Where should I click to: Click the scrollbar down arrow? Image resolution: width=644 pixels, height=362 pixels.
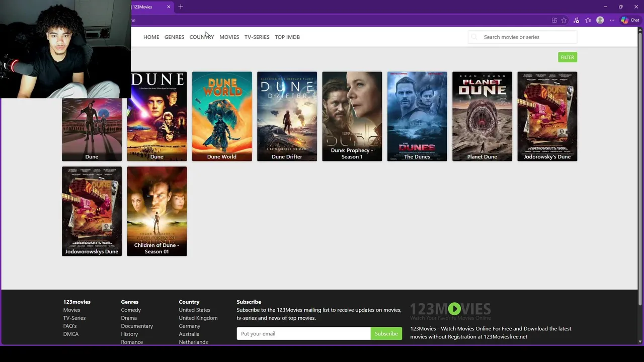pyautogui.click(x=640, y=342)
